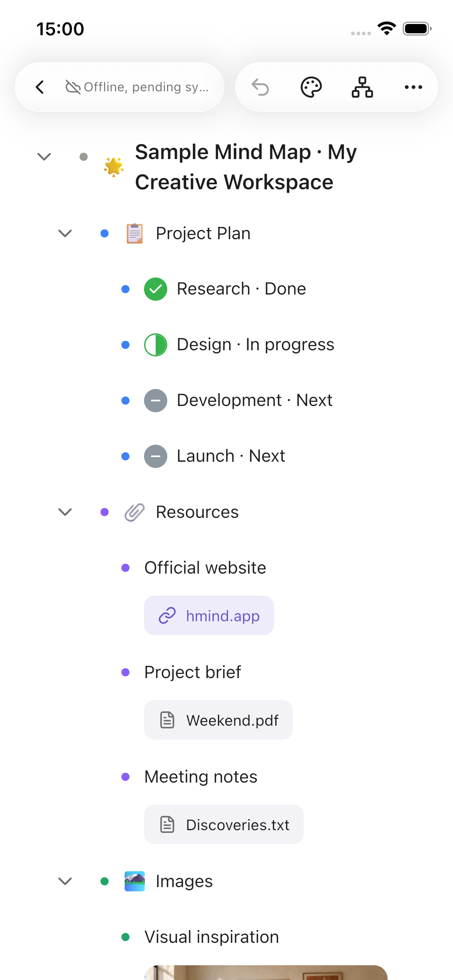
Task: Open the layout structure icon
Action: coord(362,87)
